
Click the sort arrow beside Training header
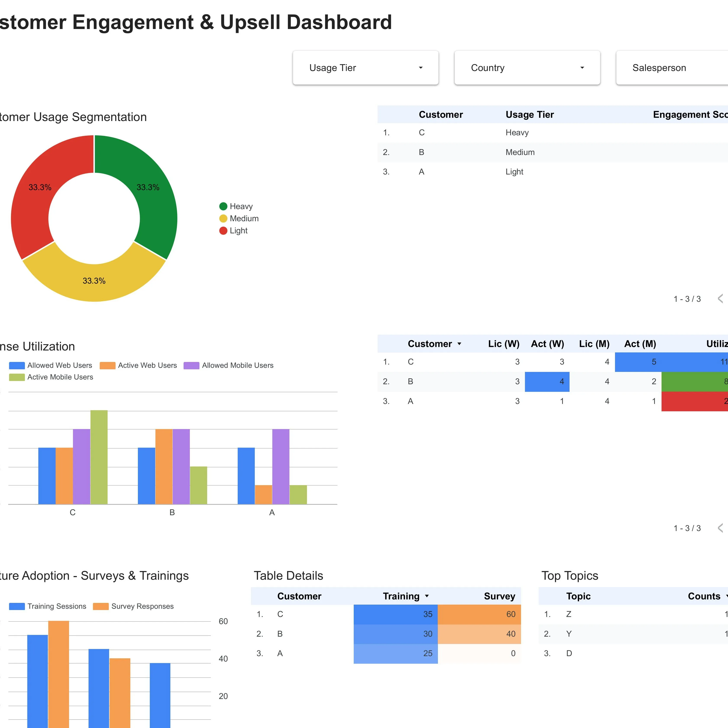426,596
